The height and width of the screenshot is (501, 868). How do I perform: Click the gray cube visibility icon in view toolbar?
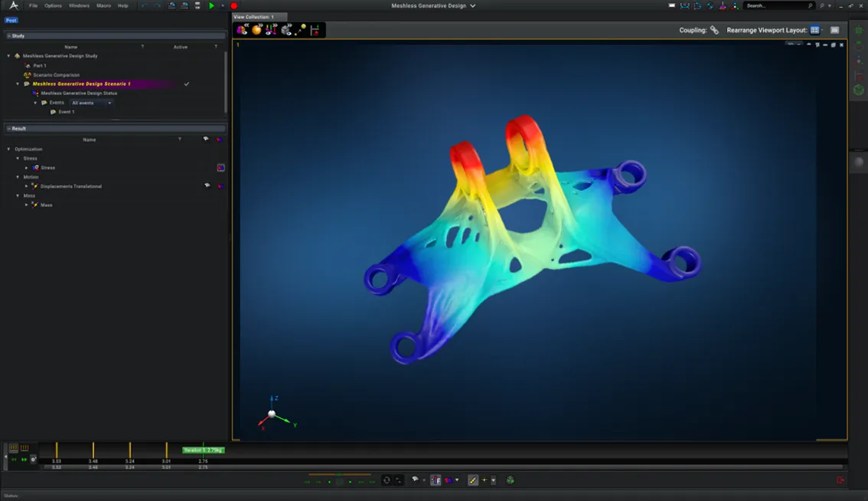pyautogui.click(x=286, y=30)
